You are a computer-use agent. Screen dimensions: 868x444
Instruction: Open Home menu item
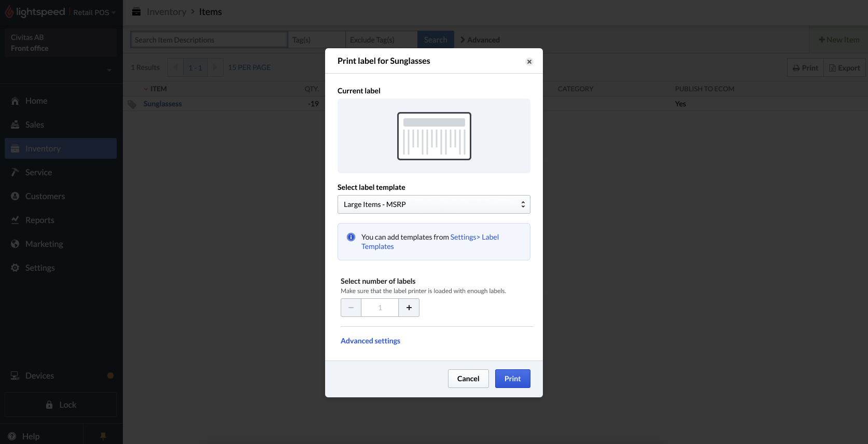61,101
